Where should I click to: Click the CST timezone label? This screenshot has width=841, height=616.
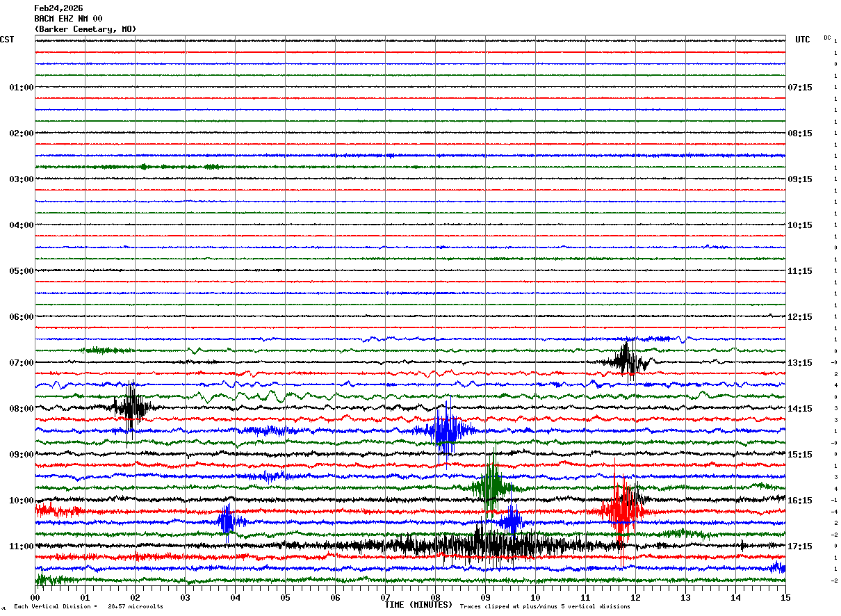pos(7,40)
